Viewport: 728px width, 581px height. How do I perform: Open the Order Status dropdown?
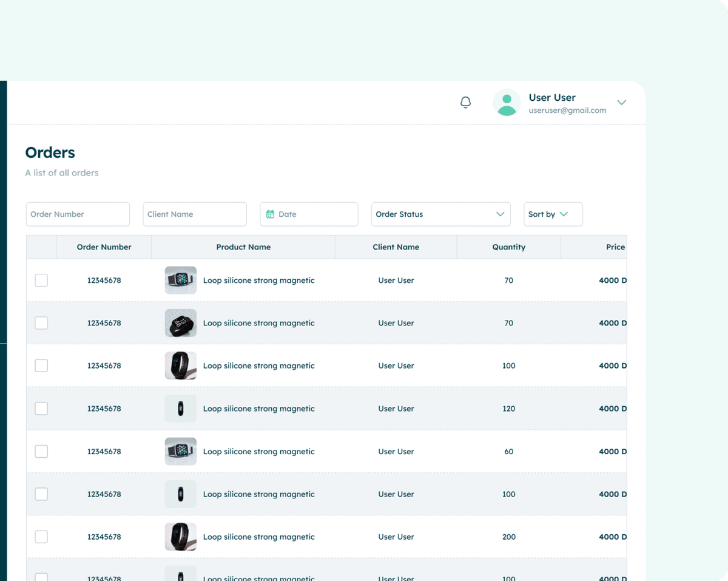440,214
